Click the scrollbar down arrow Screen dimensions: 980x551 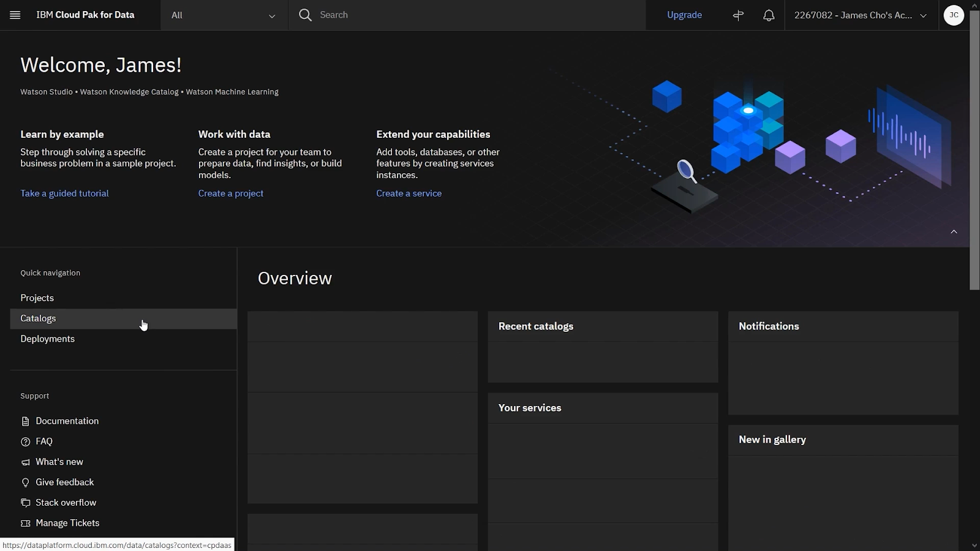(x=974, y=545)
